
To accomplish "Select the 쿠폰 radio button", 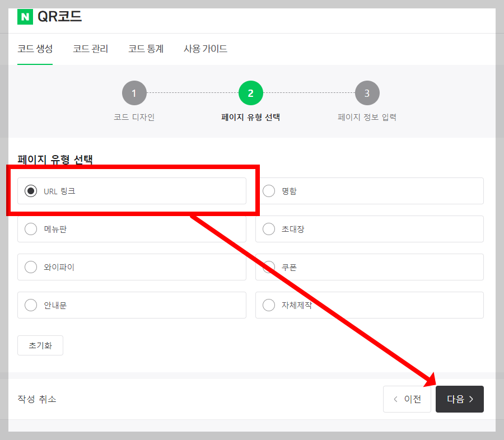I will (x=269, y=267).
